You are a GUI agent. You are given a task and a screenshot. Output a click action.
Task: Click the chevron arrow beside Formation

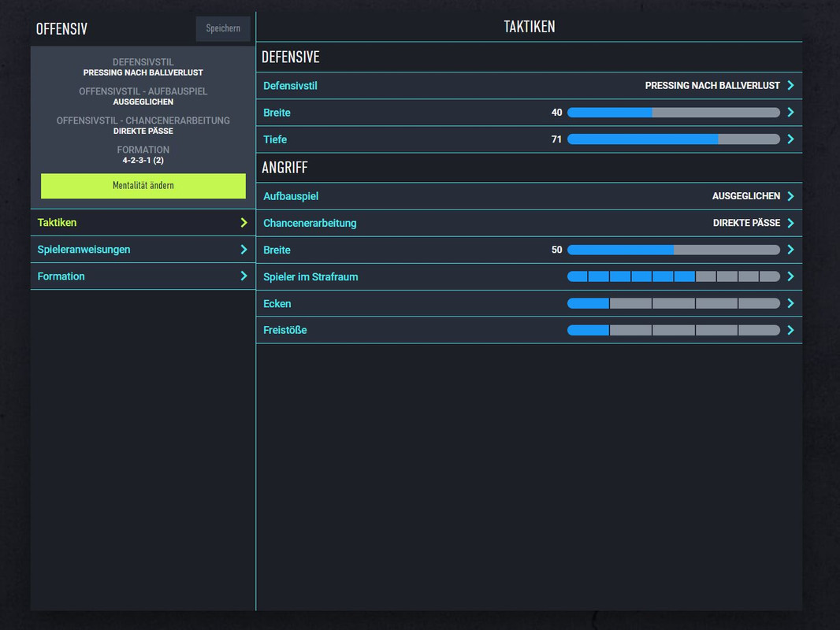pyautogui.click(x=243, y=276)
